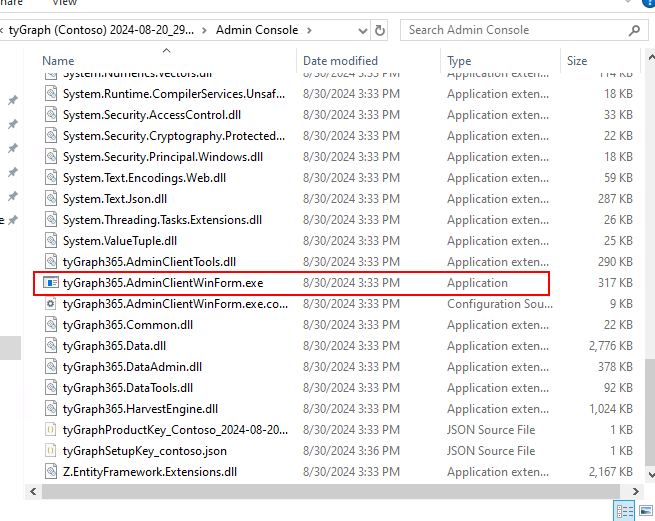Click the magnifier icon in search box
Viewport: 655px width, 521px height.
(x=634, y=30)
